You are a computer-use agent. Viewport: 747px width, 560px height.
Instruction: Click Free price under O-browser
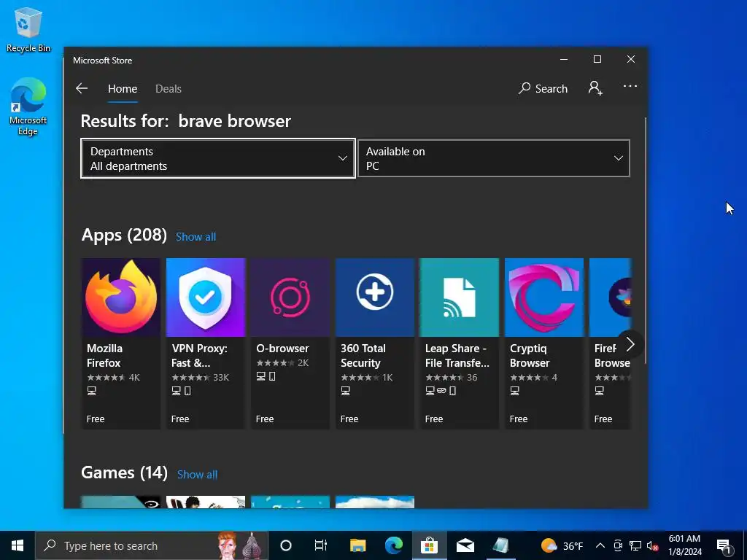[264, 419]
